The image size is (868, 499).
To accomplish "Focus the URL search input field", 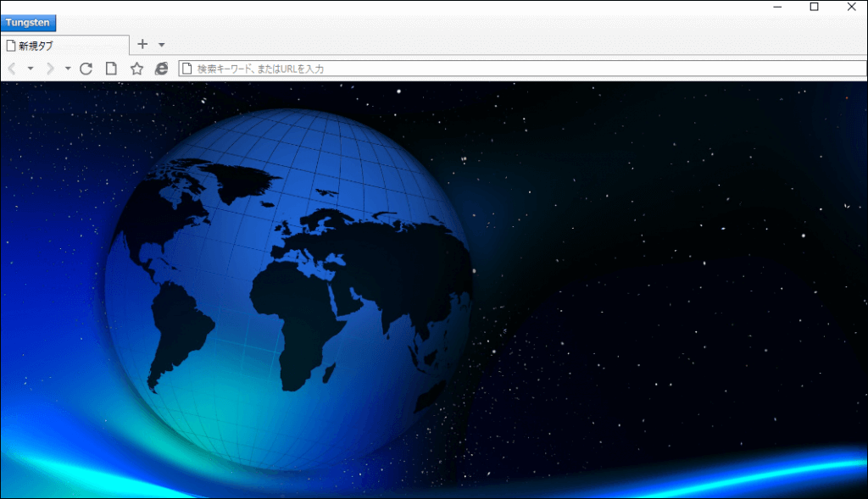I will 522,69.
